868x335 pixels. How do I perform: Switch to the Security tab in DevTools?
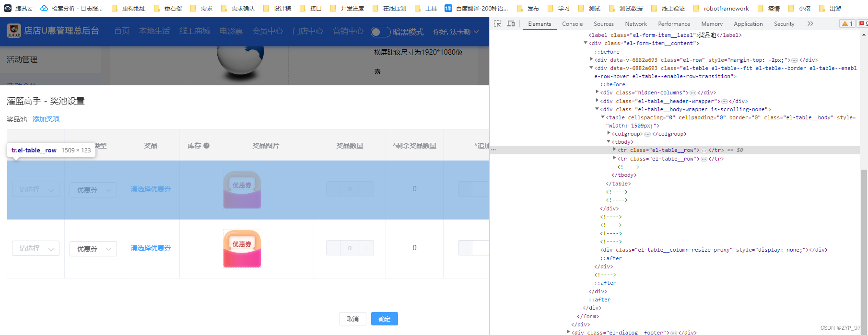click(784, 23)
